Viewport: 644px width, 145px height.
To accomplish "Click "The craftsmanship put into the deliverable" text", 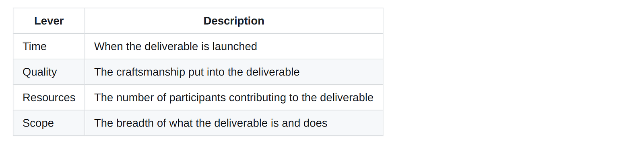I will 197,72.
